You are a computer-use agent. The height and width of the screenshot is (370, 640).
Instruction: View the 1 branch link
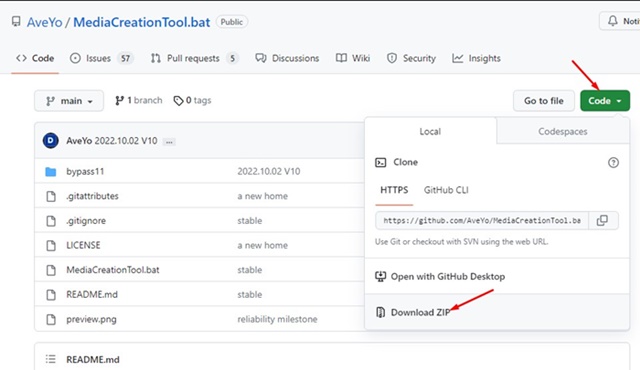click(138, 100)
